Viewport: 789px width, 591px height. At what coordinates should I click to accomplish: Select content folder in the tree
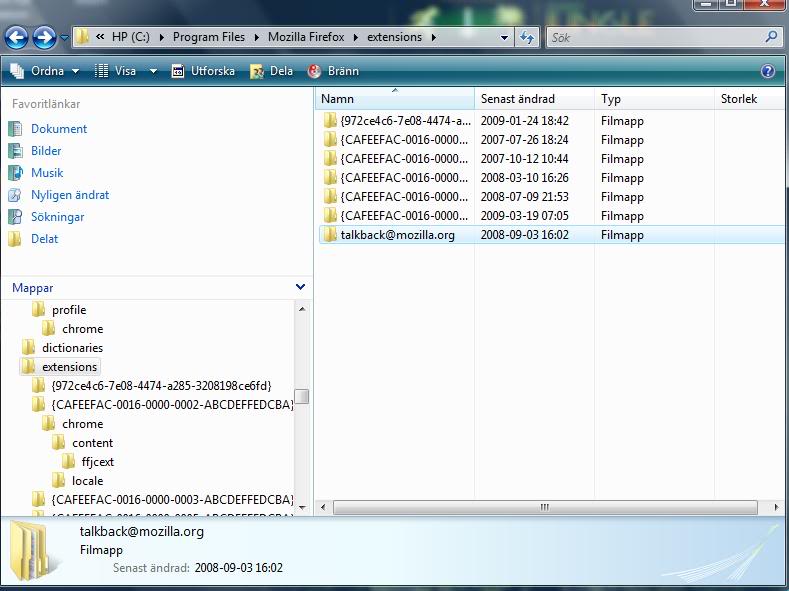93,443
